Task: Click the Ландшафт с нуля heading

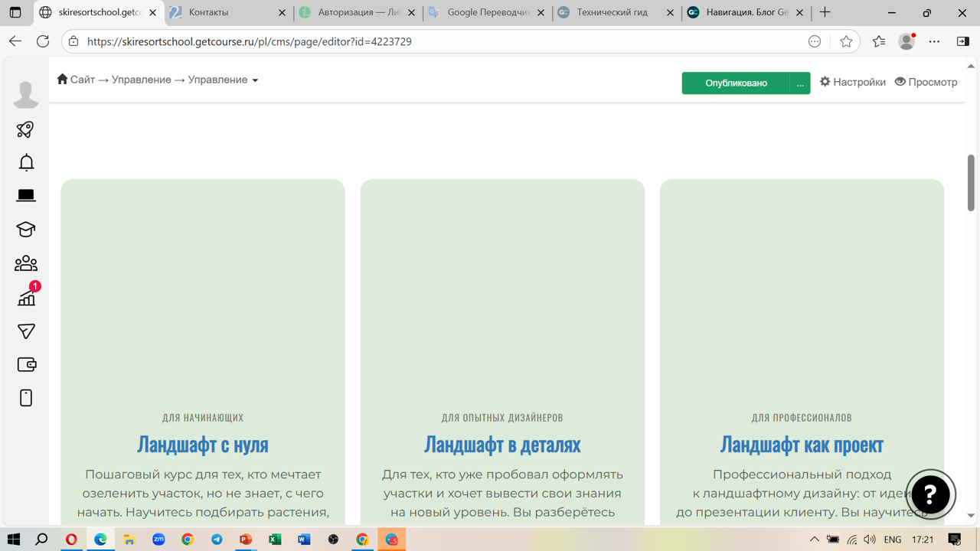Action: click(x=203, y=444)
